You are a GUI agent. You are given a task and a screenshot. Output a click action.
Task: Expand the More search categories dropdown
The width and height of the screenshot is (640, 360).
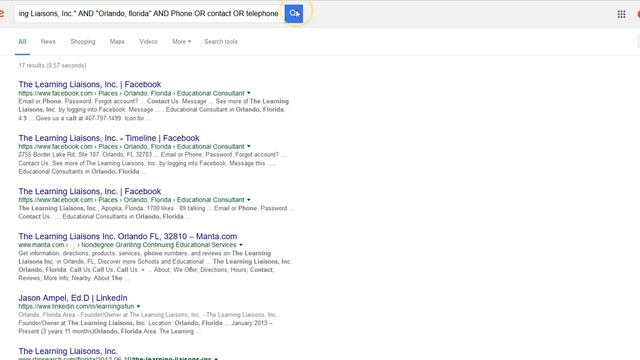coord(181,42)
